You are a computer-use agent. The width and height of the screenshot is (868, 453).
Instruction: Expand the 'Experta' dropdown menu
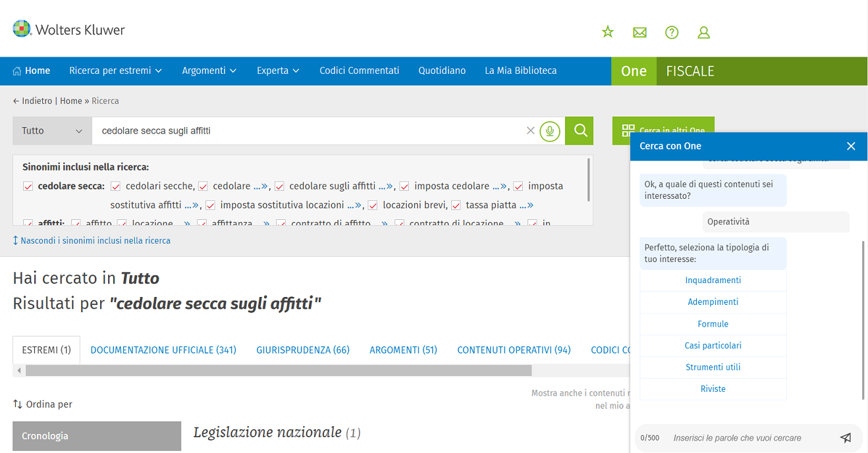(x=278, y=70)
